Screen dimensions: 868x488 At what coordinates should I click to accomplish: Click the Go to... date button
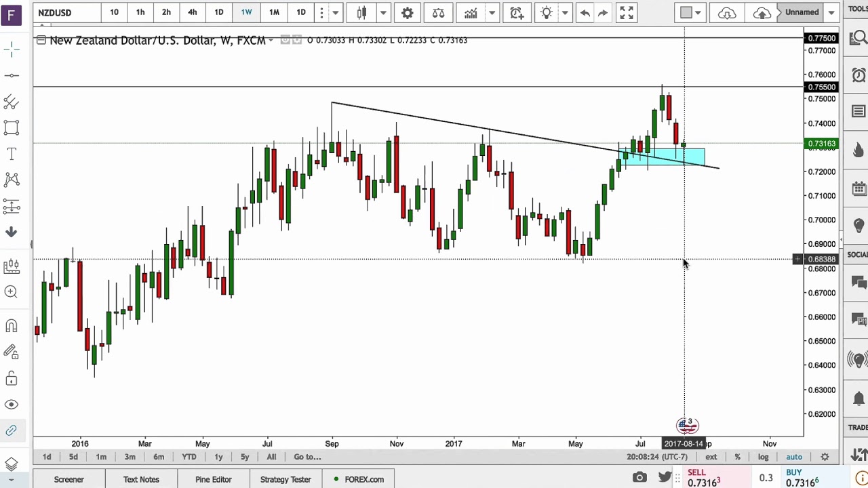coord(307,457)
